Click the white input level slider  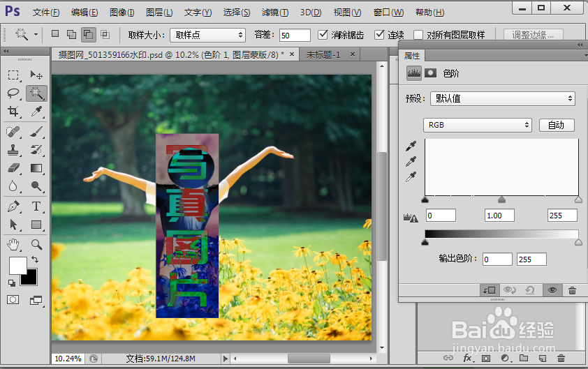point(578,199)
